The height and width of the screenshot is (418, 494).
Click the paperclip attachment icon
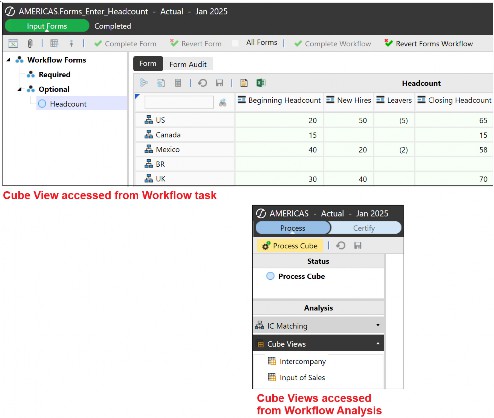30,43
